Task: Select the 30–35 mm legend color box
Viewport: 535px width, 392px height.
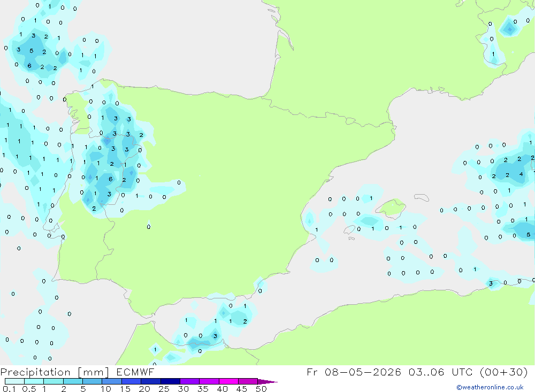Action: tap(190, 381)
